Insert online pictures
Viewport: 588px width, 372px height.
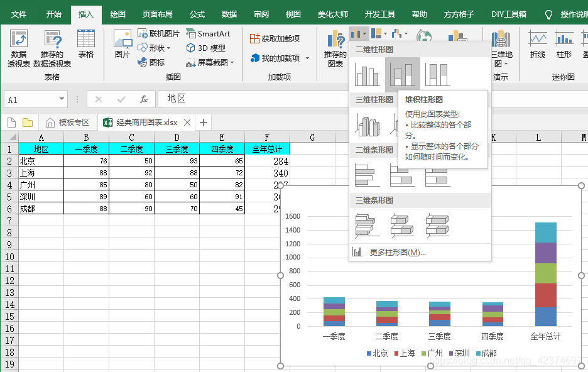tap(158, 34)
